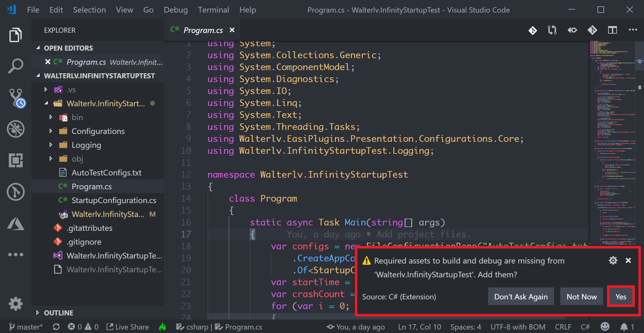Expand the OUTLINE section
The image size is (644, 333).
pos(58,313)
